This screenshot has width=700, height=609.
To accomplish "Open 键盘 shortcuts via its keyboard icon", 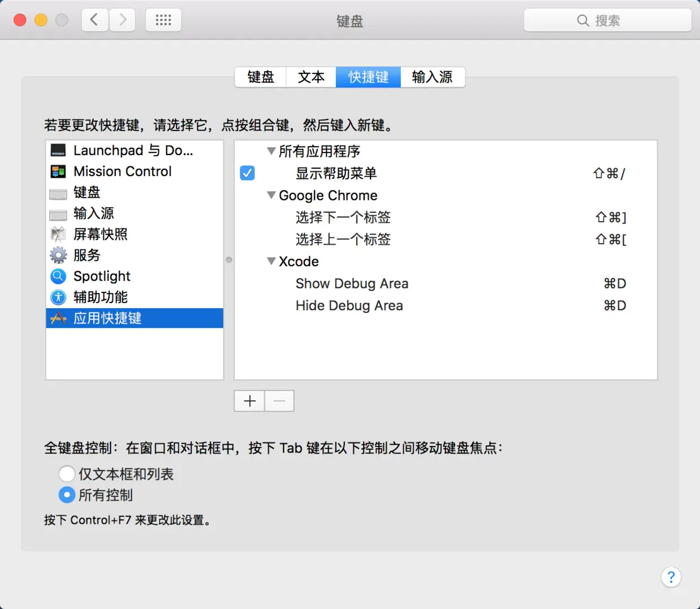I will coord(58,192).
